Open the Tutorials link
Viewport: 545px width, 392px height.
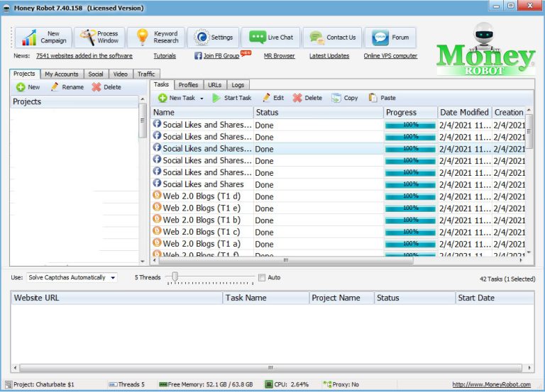tap(165, 56)
